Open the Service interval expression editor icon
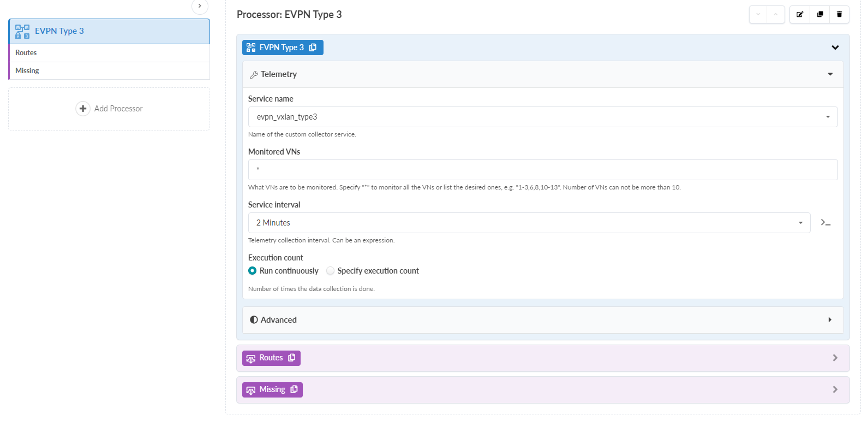868x421 pixels. click(826, 223)
